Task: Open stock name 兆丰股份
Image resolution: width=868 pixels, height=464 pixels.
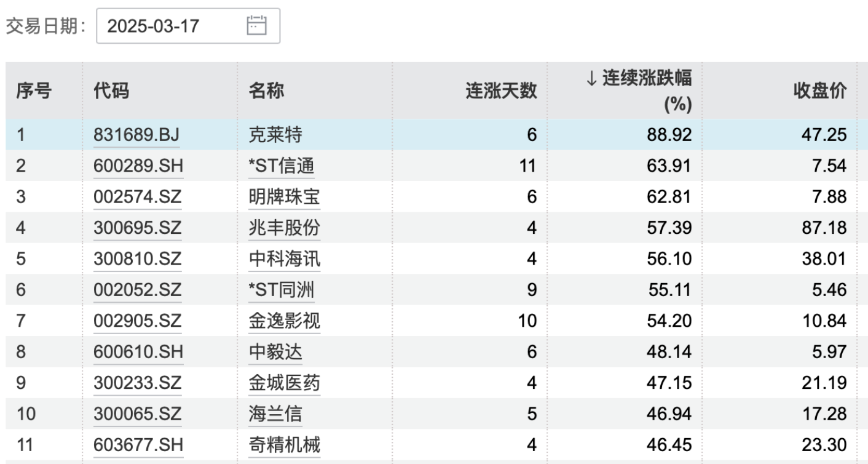Action: tap(284, 228)
